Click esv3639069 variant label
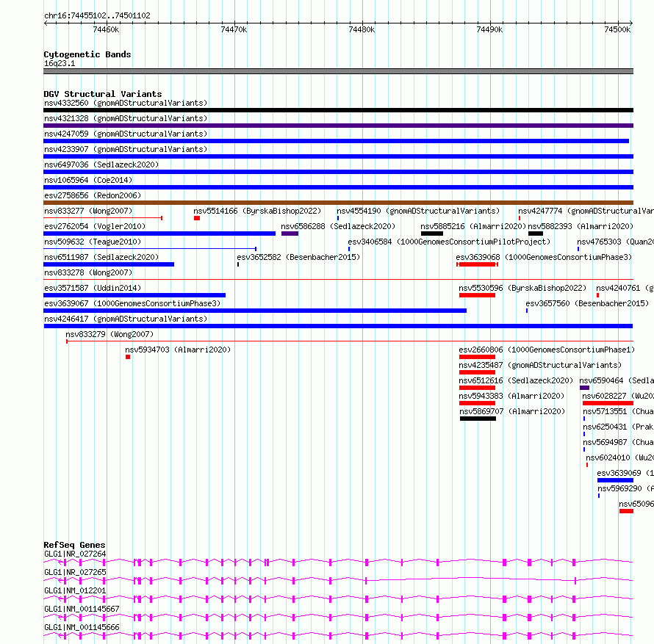654x644 pixels. pyautogui.click(x=625, y=473)
